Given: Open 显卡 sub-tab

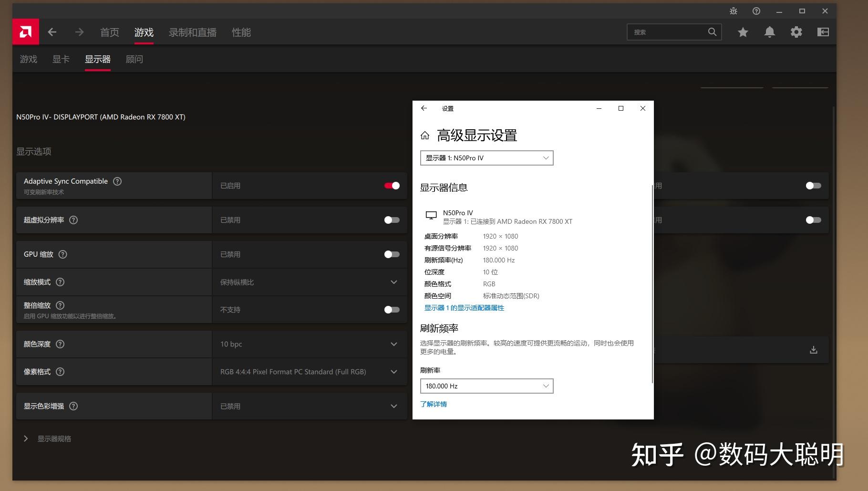Looking at the screenshot, I should click(61, 59).
